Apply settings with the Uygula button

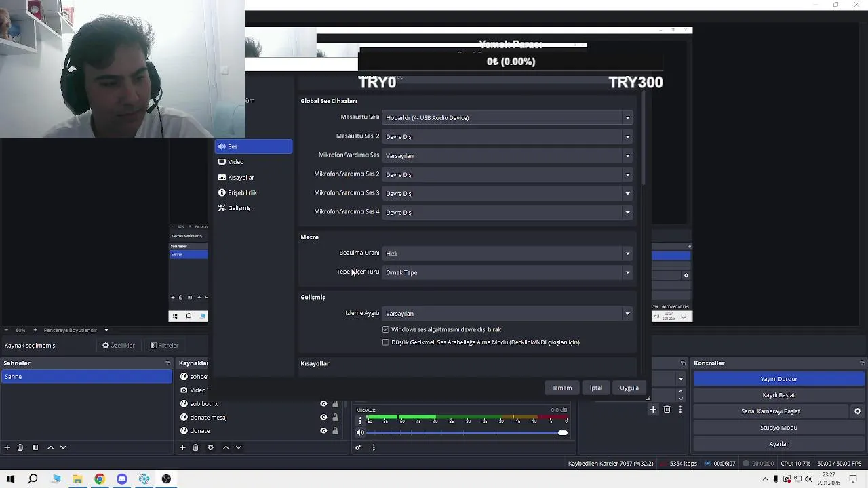(x=629, y=388)
